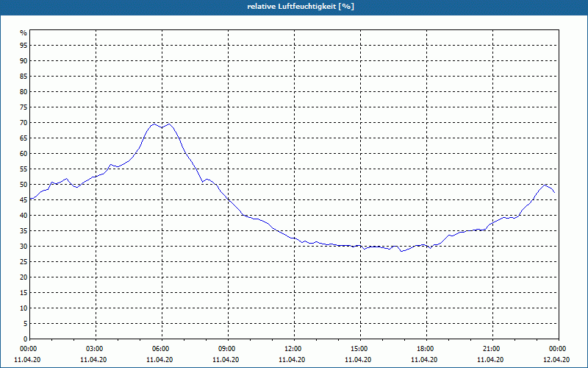Select the y-axis value 95

[24, 46]
